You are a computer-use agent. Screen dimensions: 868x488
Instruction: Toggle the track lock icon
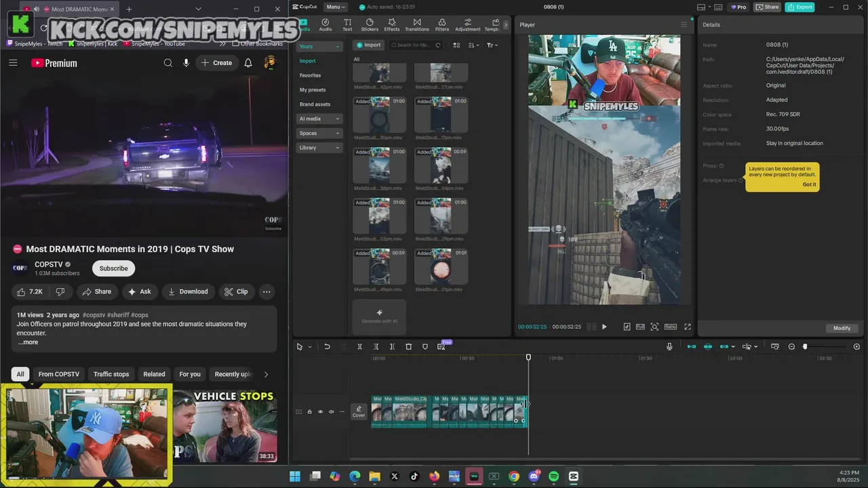click(309, 411)
